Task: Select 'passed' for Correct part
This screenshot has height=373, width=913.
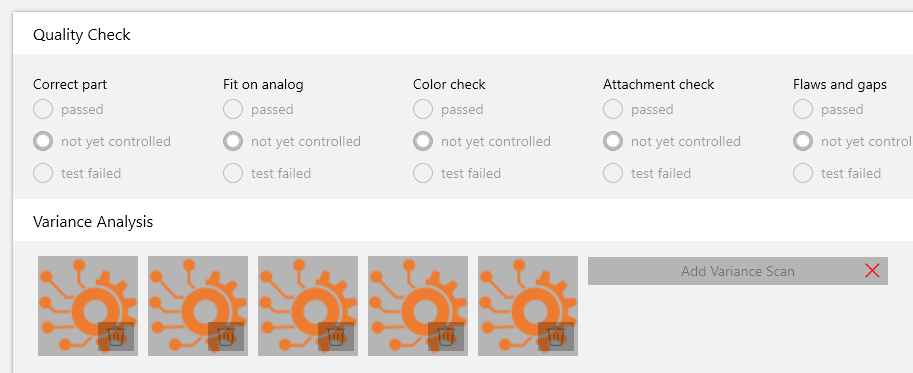Action: tap(43, 109)
